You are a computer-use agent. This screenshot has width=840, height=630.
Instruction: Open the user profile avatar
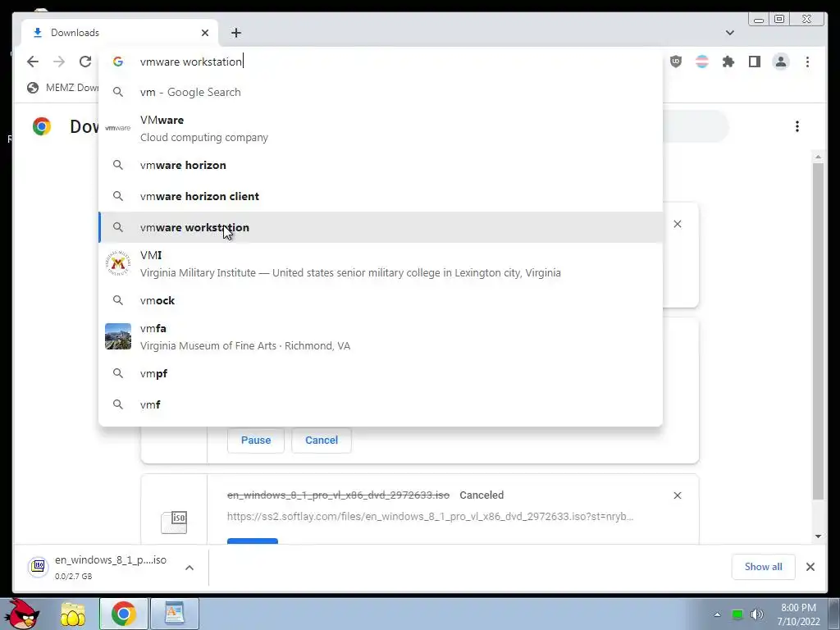tap(781, 62)
